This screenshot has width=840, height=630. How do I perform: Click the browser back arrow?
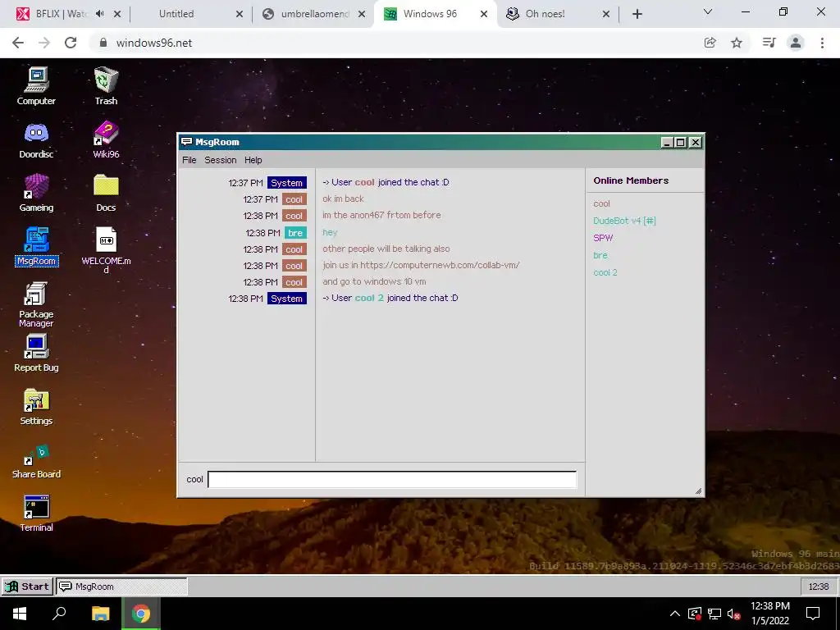coord(18,43)
